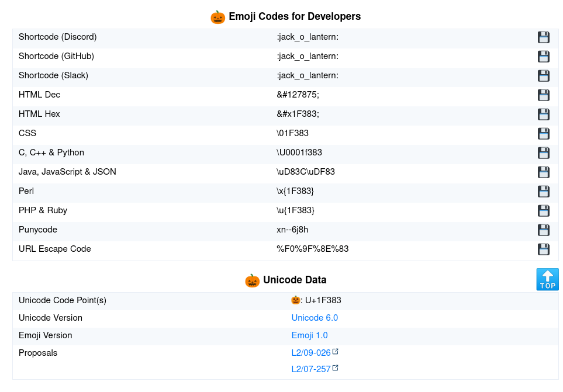
Task: Copy the Slack shortcode using floppy icon
Action: pos(543,76)
